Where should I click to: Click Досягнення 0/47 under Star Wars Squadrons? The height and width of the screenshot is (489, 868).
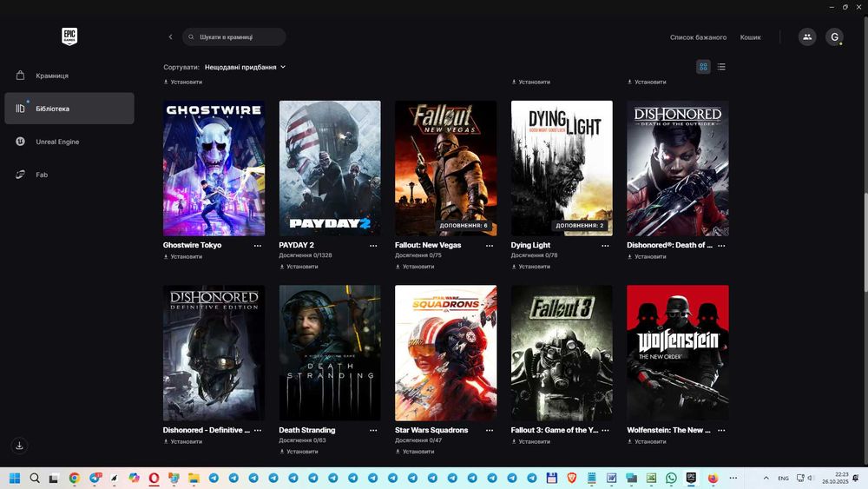(418, 440)
